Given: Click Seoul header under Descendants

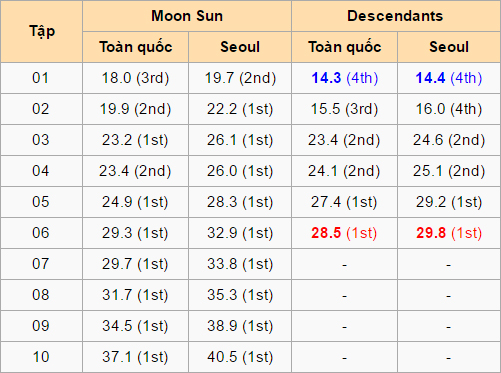Looking at the screenshot, I should (449, 47).
